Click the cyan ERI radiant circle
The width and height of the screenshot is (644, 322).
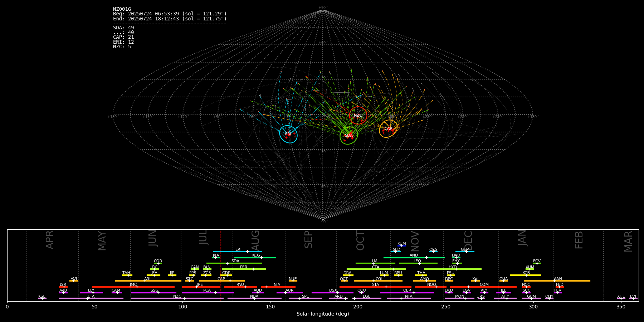tap(288, 134)
